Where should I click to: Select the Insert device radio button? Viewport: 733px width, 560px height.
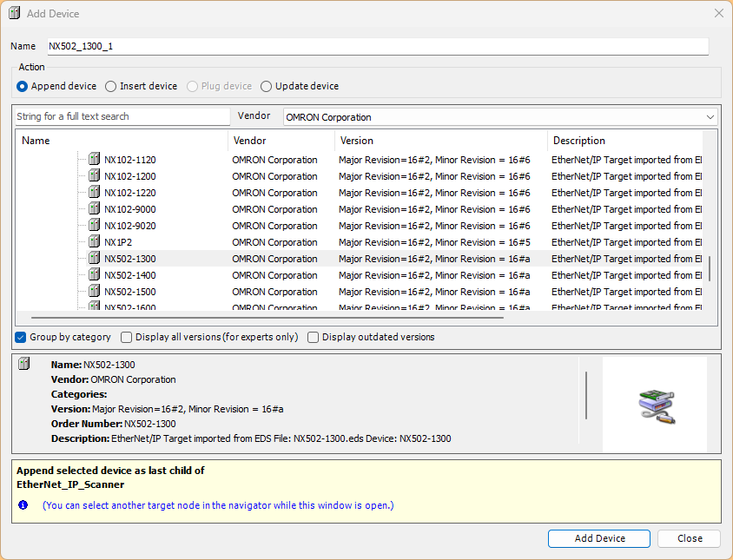[111, 86]
